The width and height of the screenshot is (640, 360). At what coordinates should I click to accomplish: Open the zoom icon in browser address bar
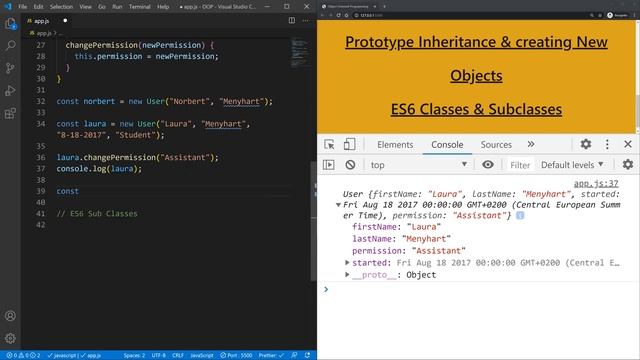point(591,15)
